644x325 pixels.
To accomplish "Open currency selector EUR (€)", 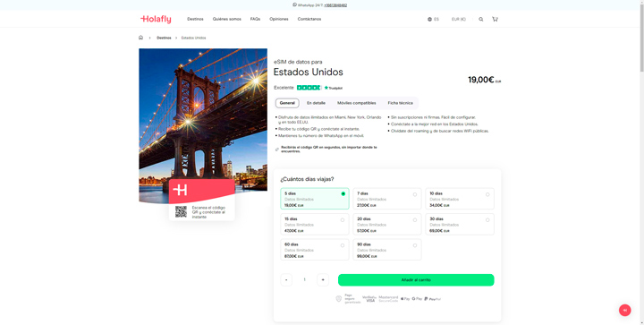I will point(459,20).
